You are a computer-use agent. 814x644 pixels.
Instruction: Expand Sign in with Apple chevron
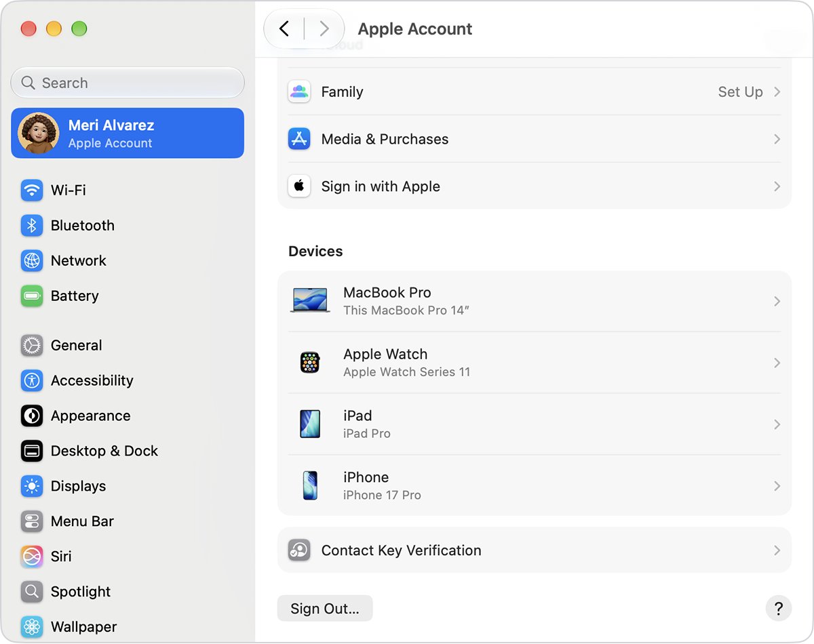point(777,186)
